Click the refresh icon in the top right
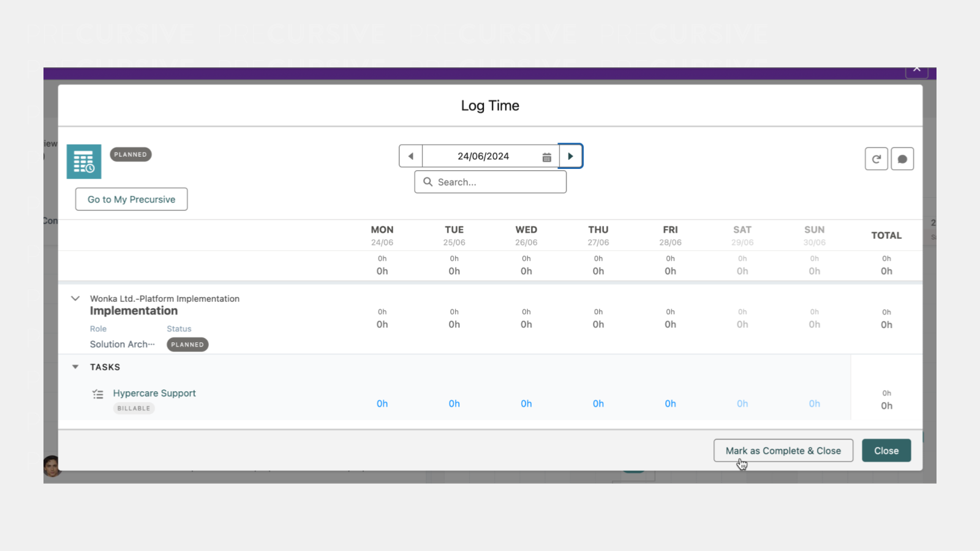 coord(876,158)
